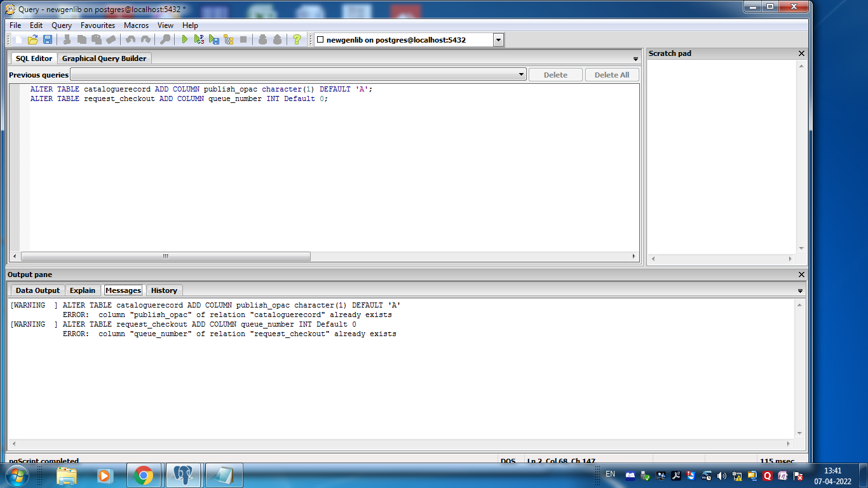
Task: Open the History tab
Action: tap(164, 290)
